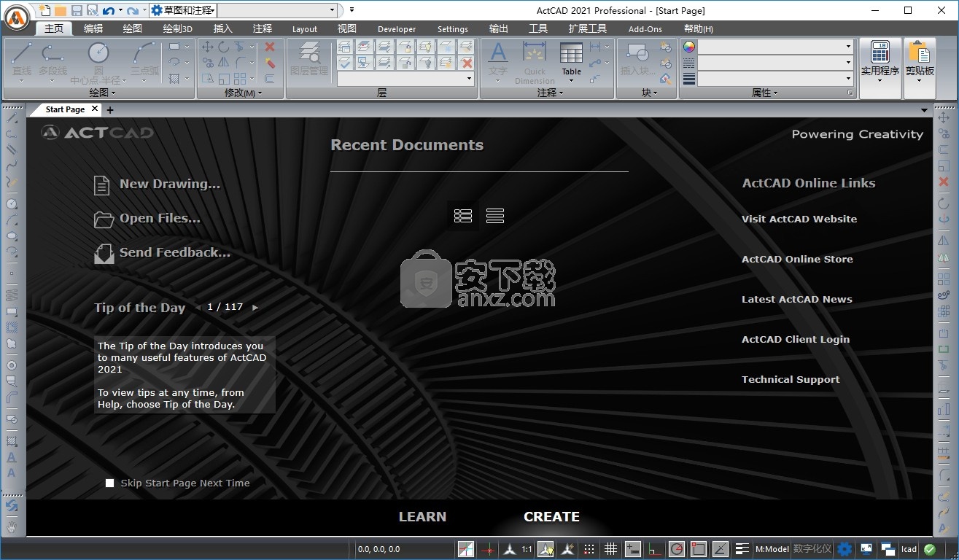Toggle snap dots mode in status bar
Image resolution: width=959 pixels, height=560 pixels.
coord(589,549)
